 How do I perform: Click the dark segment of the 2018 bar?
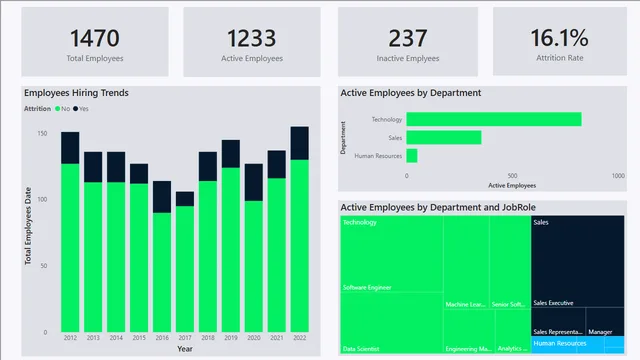pos(208,167)
